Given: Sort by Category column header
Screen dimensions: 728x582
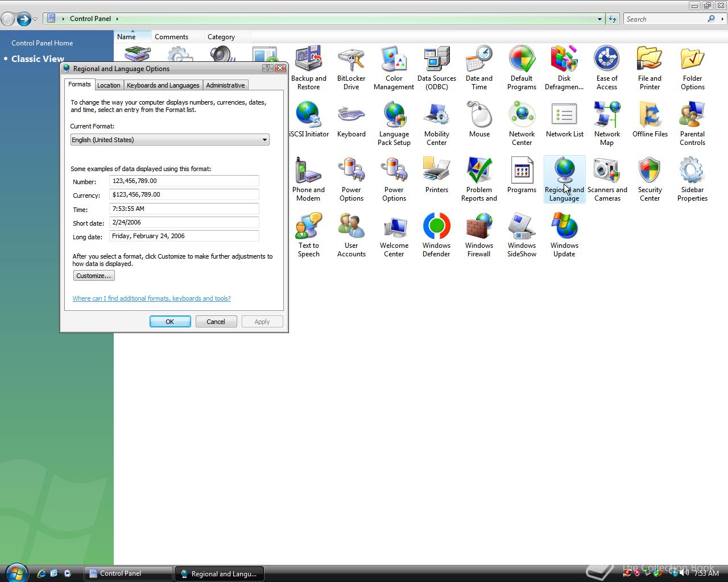Looking at the screenshot, I should [229, 36].
